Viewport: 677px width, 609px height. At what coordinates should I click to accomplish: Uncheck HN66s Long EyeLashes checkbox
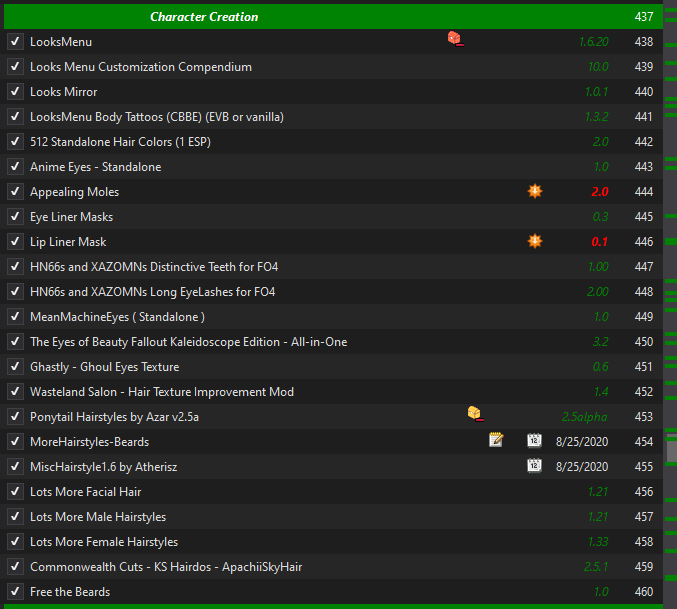point(15,292)
